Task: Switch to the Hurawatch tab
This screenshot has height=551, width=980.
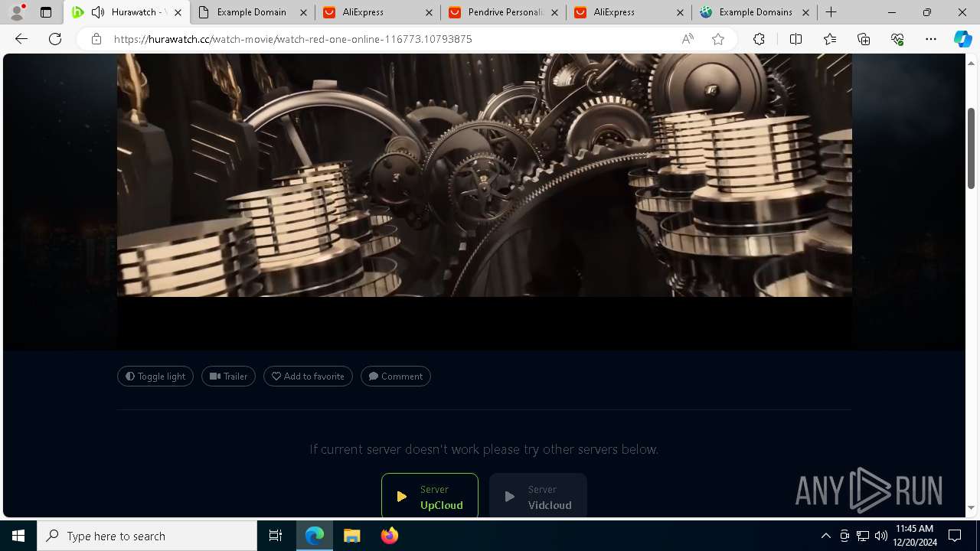Action: (x=127, y=12)
